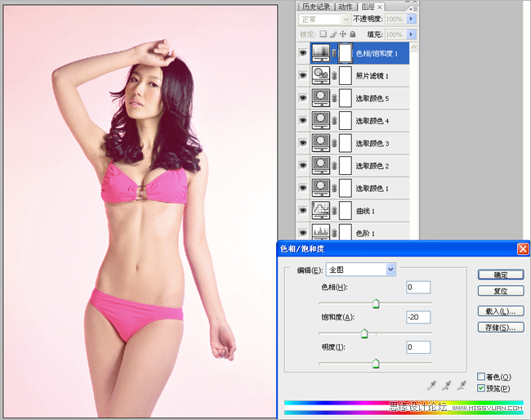Click the 不透明度 100% field
Screen dimensions: 531x420
point(395,19)
